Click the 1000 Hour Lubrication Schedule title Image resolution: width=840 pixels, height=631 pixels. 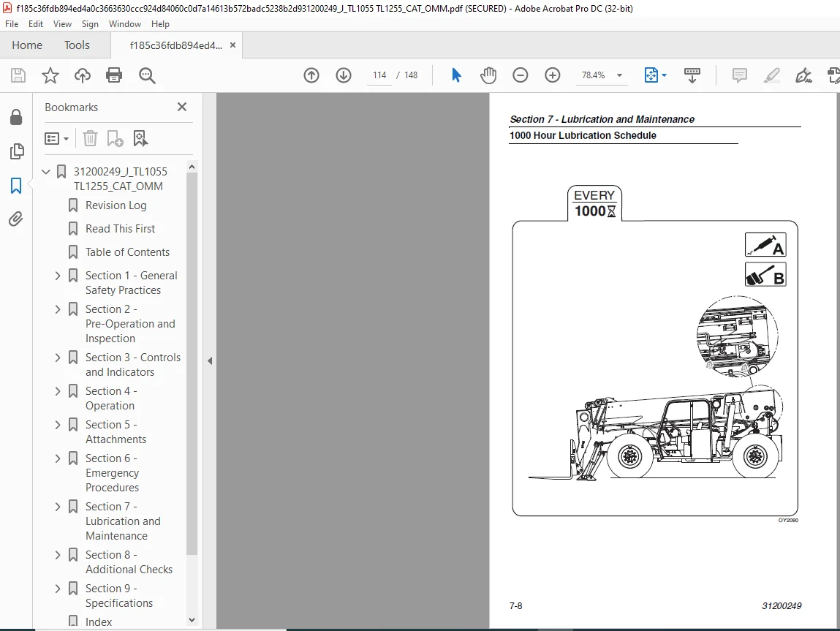click(x=583, y=135)
